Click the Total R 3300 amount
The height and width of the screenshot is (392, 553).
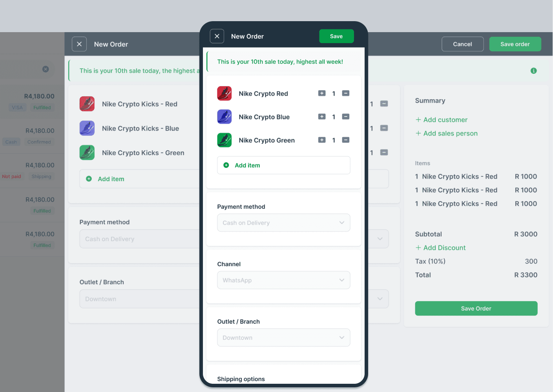(526, 275)
